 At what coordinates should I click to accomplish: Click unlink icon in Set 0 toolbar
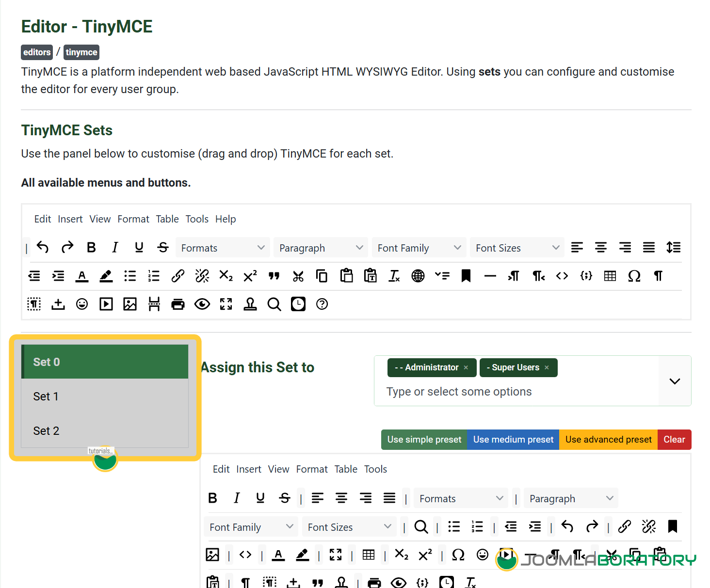649,526
